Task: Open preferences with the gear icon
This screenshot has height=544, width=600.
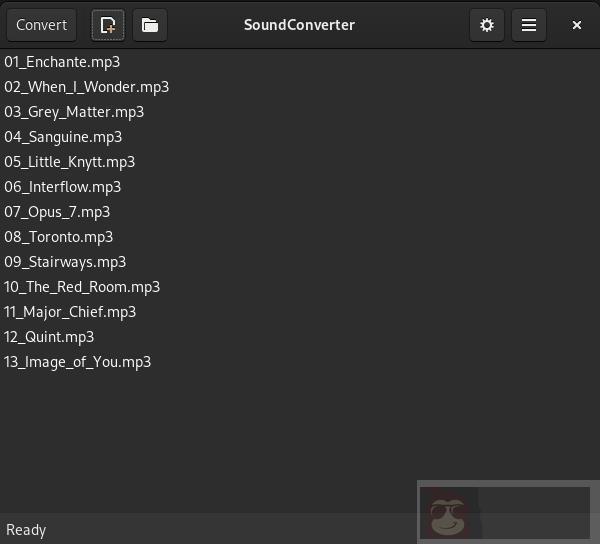Action: tap(487, 25)
